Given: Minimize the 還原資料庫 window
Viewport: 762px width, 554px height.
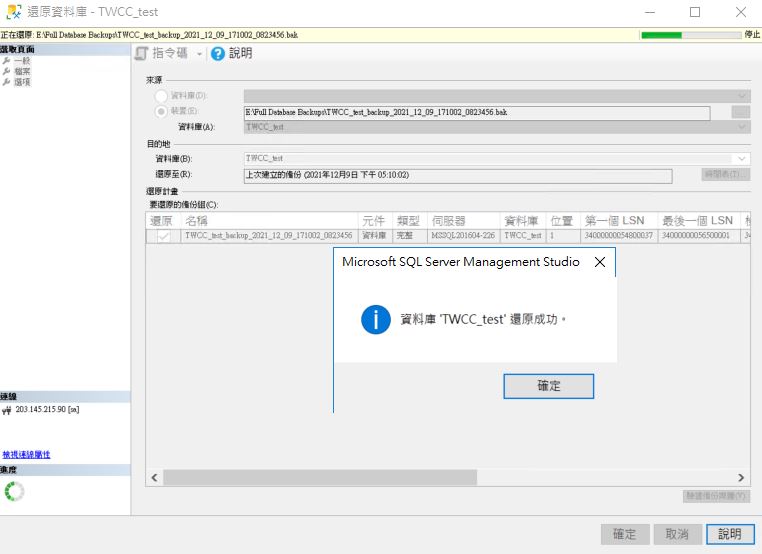Looking at the screenshot, I should 650,12.
